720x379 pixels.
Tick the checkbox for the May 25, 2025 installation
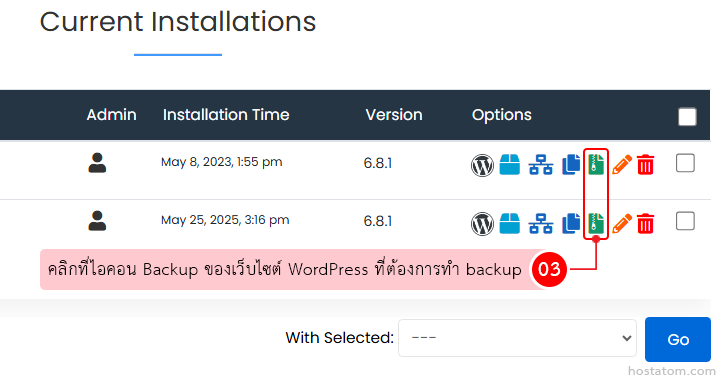click(x=685, y=221)
